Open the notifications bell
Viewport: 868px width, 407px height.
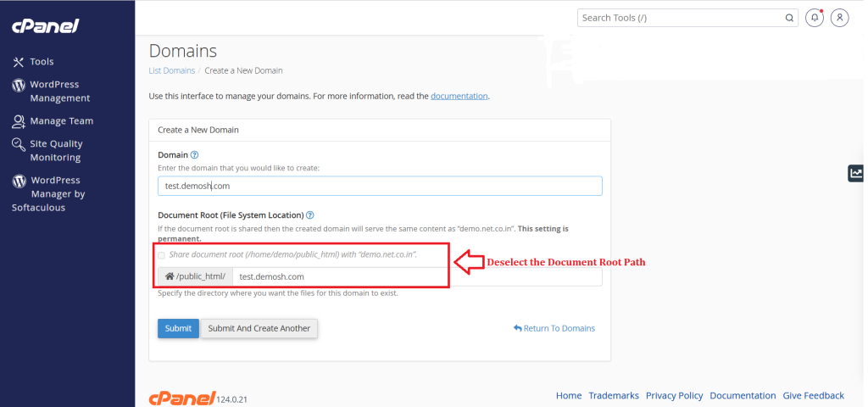[815, 18]
